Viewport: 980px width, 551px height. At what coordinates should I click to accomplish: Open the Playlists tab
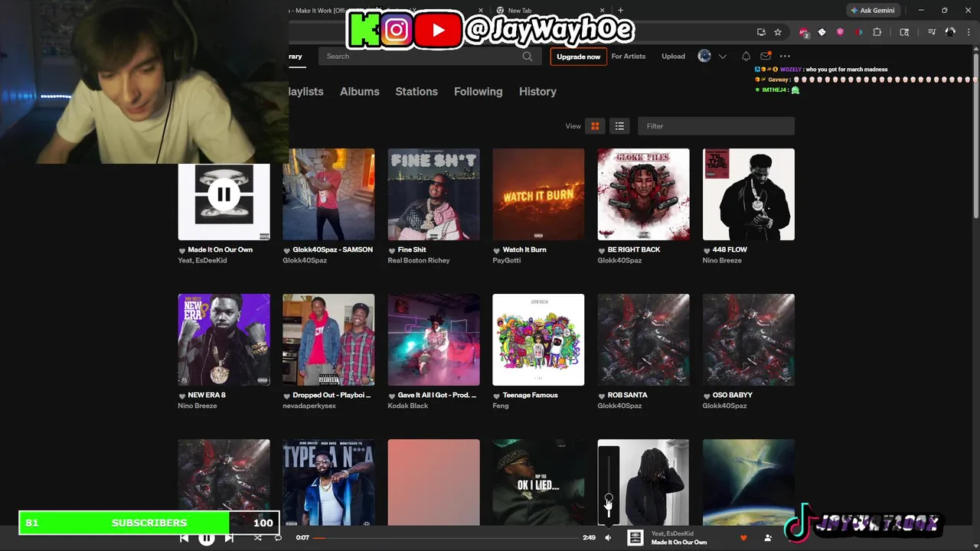pyautogui.click(x=306, y=91)
